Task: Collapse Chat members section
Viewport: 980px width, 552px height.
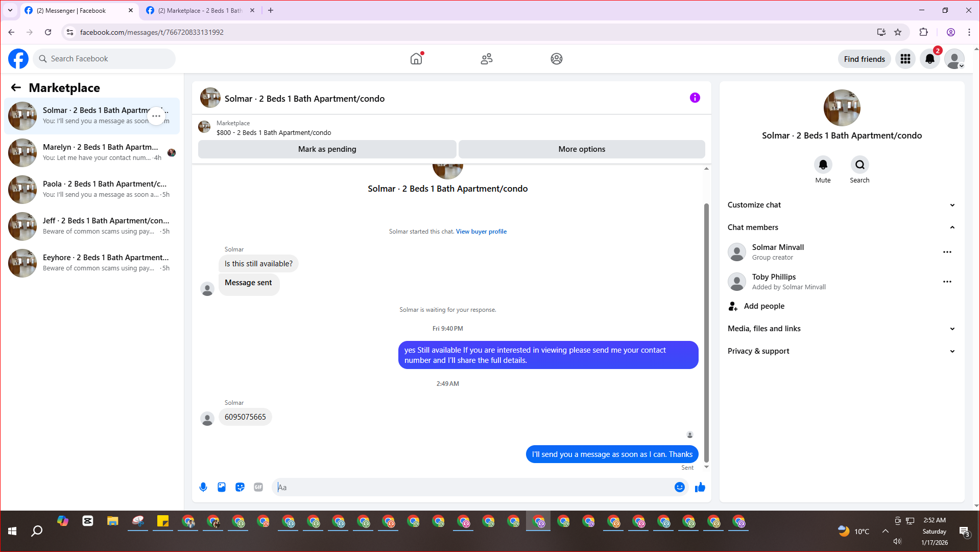Action: 842,227
